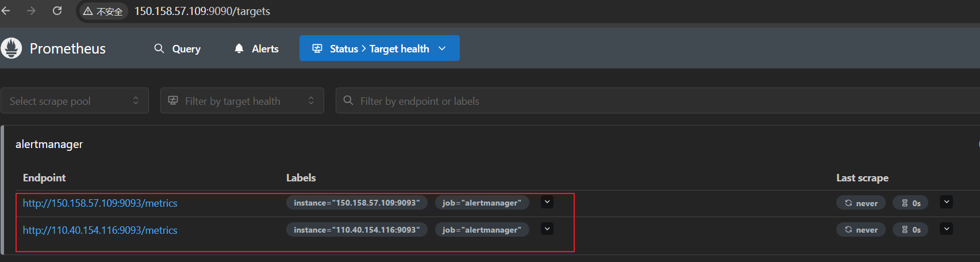The image size is (980, 262).
Task: Click the bell icon beside Alerts
Action: (239, 48)
